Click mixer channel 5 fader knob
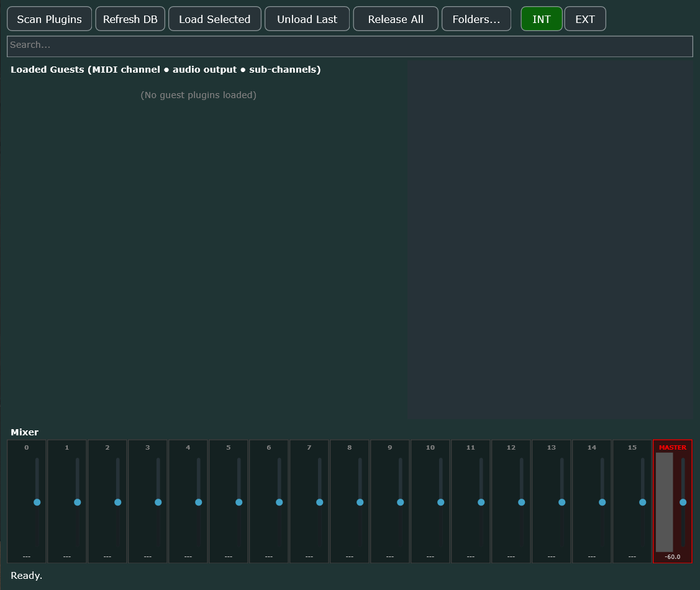 coord(239,502)
